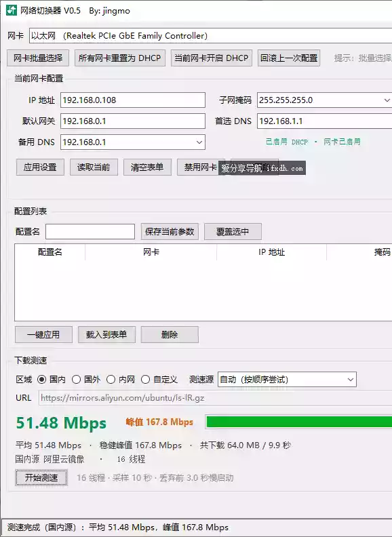392x537 pixels.
Task: Focus the 默认网关 input field
Action: [x=133, y=121]
